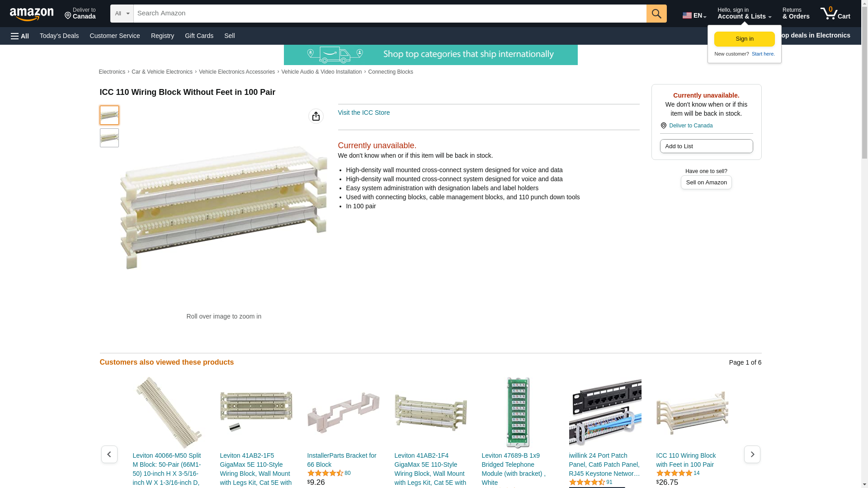
Task: Click Sell on Amazon button
Action: (x=706, y=182)
